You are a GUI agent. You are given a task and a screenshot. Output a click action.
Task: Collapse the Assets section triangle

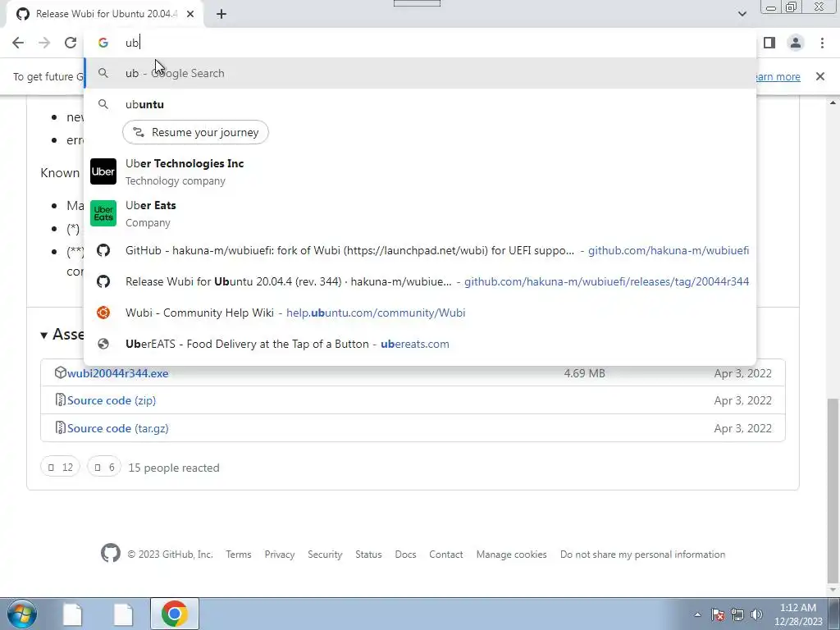coord(44,336)
